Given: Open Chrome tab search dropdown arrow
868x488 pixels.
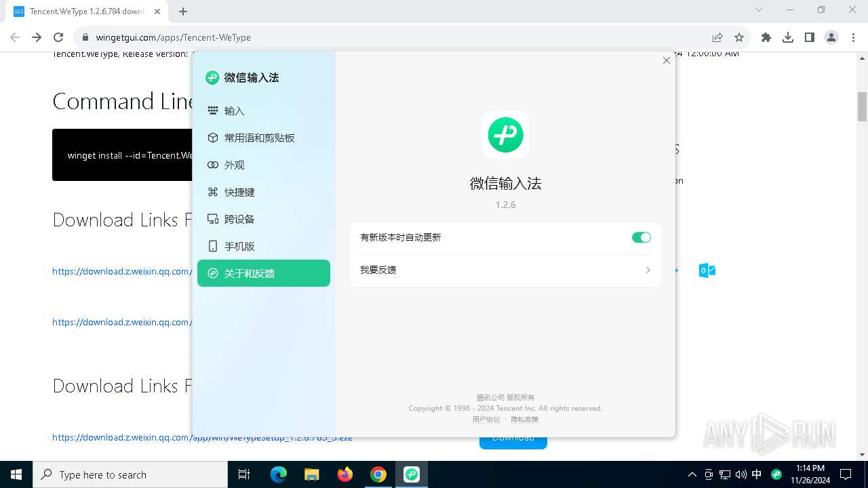Looking at the screenshot, I should 759,9.
